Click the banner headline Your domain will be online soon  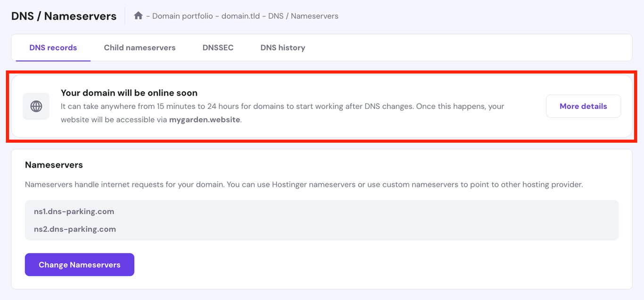pyautogui.click(x=129, y=92)
